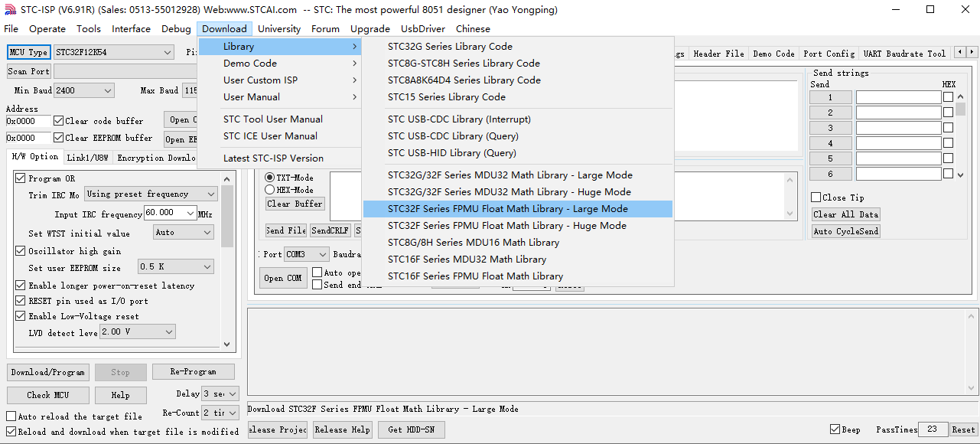Image resolution: width=980 pixels, height=444 pixels.
Task: Toggle the Clear code buffer checkbox
Action: tap(58, 121)
